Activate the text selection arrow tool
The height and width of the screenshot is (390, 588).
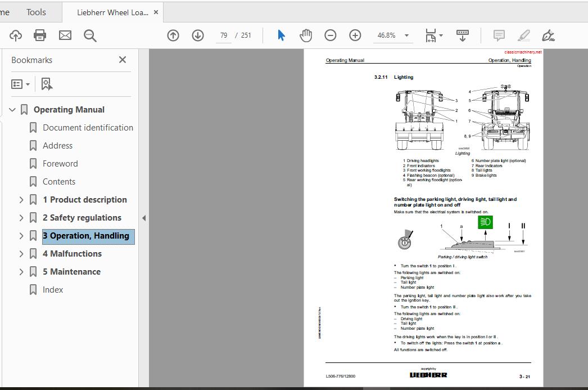pyautogui.click(x=281, y=35)
